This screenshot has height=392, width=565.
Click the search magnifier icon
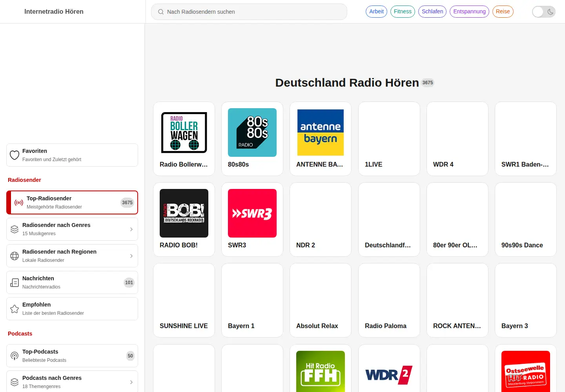161,12
